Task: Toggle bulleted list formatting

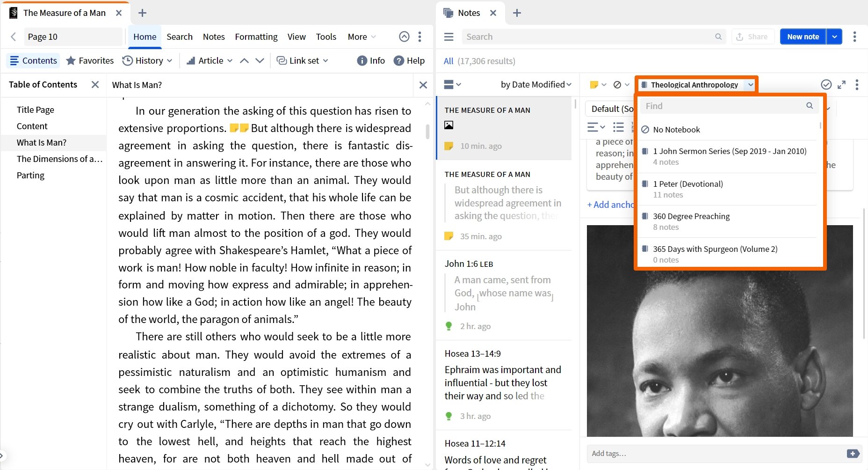Action: [x=618, y=127]
